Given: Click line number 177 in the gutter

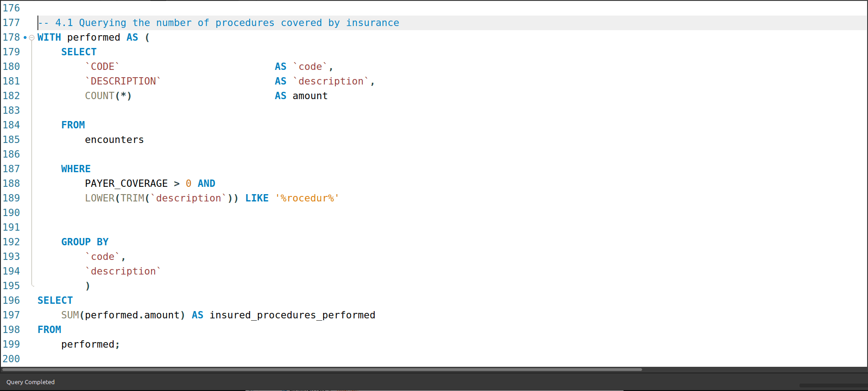Looking at the screenshot, I should click(11, 23).
